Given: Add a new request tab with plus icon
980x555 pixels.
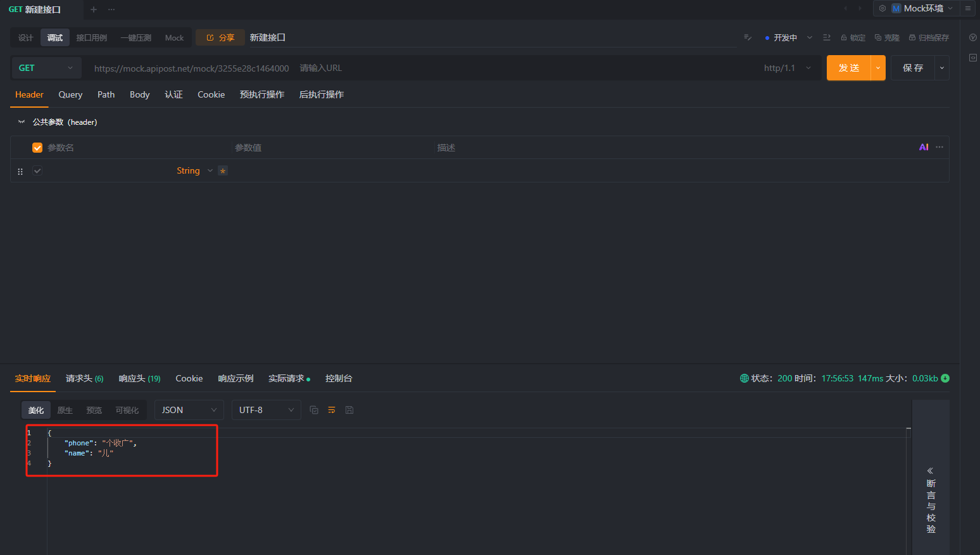Looking at the screenshot, I should [94, 10].
